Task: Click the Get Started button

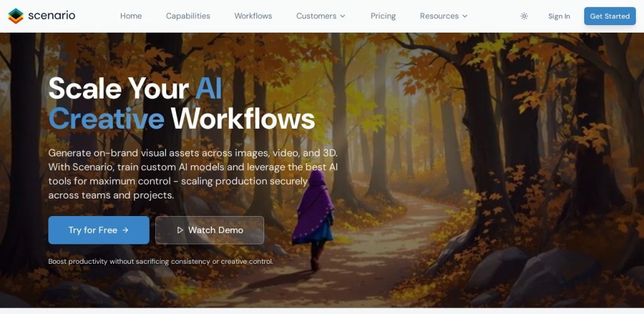Action: click(x=610, y=16)
